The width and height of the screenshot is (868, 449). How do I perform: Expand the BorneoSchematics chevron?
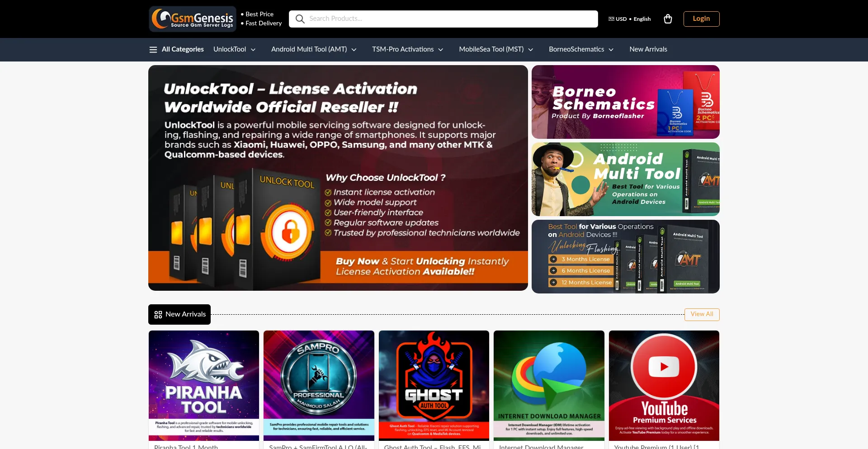click(x=611, y=50)
